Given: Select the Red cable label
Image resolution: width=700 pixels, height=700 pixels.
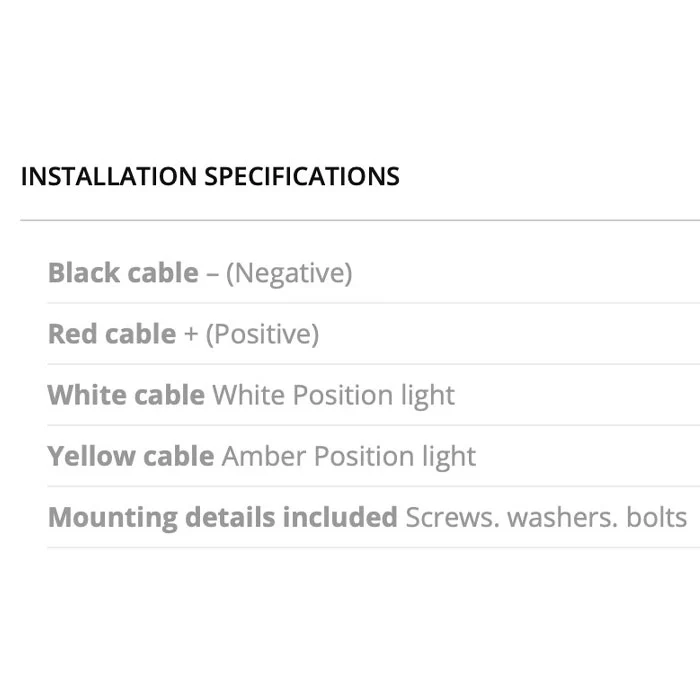Looking at the screenshot, I should tap(112, 334).
